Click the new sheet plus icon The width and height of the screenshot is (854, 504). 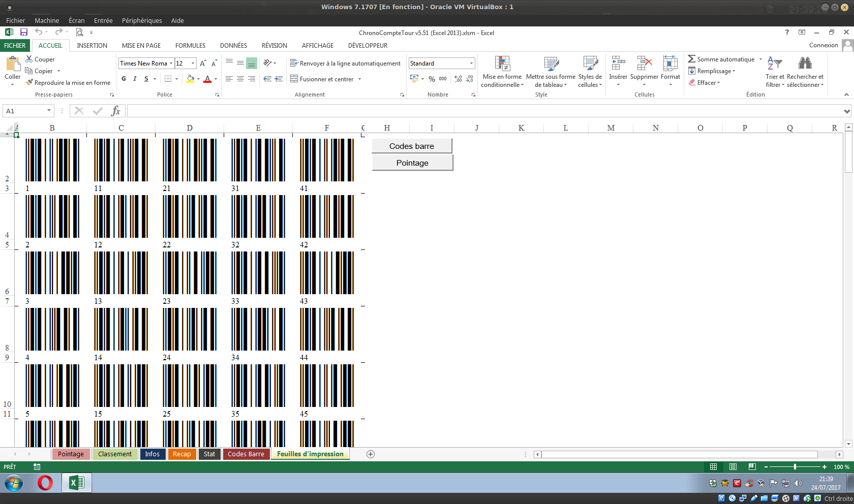[371, 454]
